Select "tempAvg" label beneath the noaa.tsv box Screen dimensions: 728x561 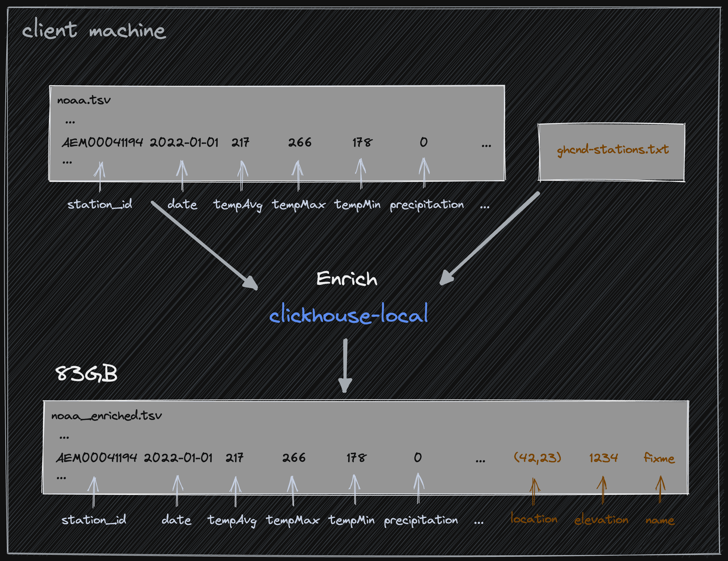(x=238, y=205)
